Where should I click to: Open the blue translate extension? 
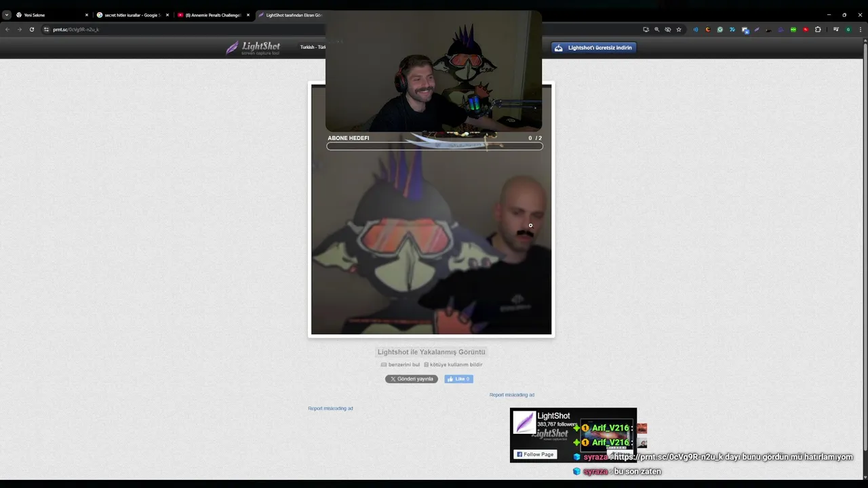(732, 29)
